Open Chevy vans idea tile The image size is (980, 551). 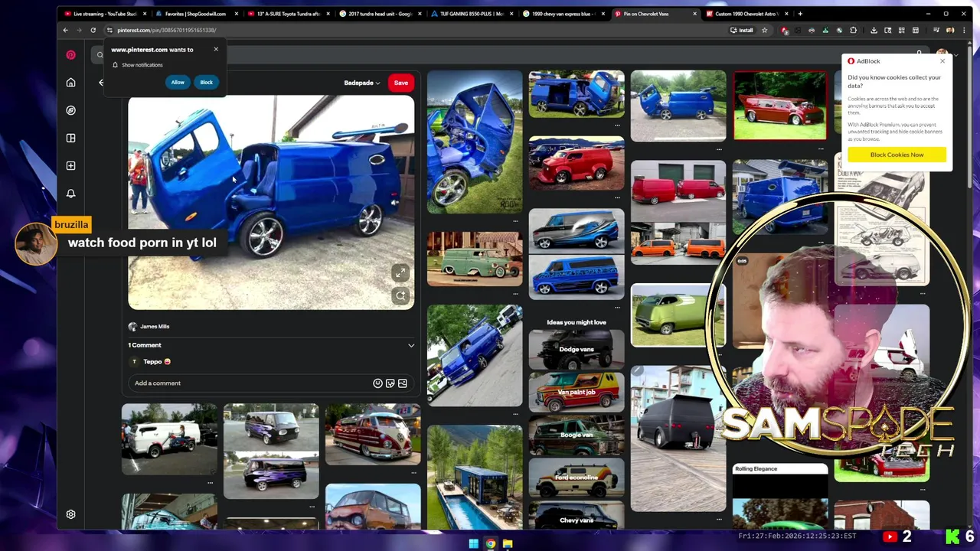577,516
